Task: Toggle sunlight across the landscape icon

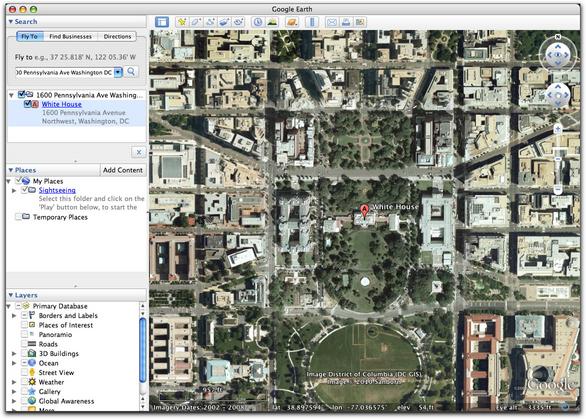Action: point(272,22)
